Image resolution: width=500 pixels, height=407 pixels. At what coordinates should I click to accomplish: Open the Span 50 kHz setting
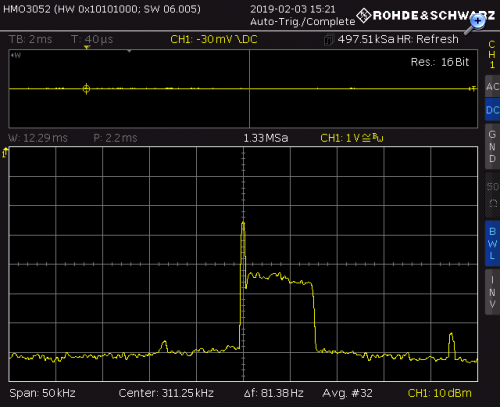(42, 393)
